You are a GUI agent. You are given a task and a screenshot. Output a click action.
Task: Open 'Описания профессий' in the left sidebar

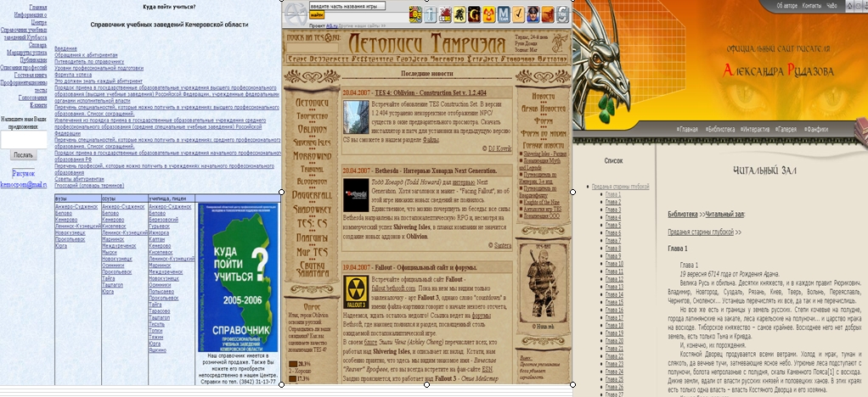(23, 68)
